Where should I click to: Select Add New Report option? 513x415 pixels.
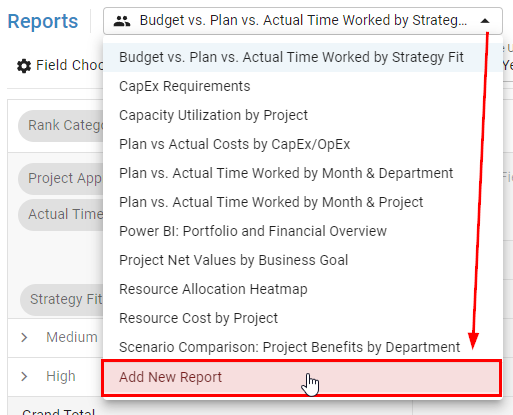[301, 378]
